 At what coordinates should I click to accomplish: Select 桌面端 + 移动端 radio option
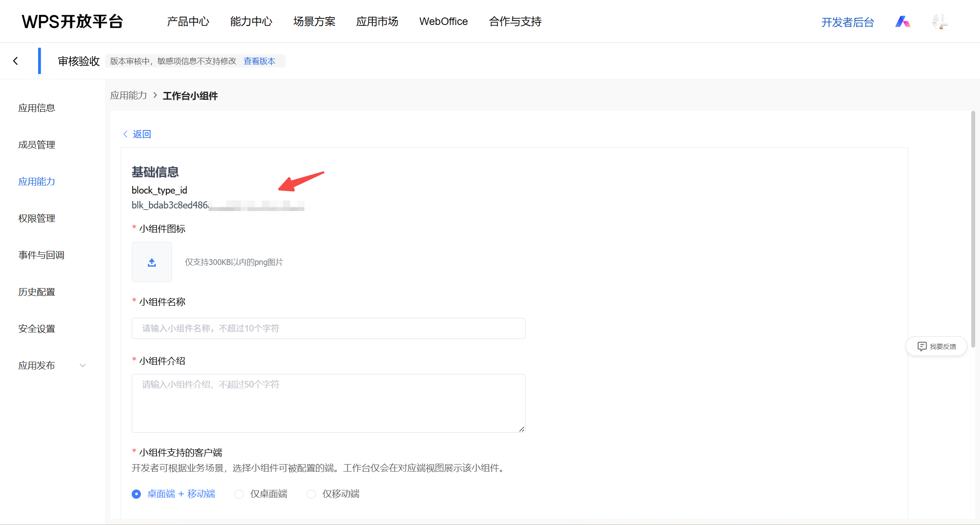point(136,494)
